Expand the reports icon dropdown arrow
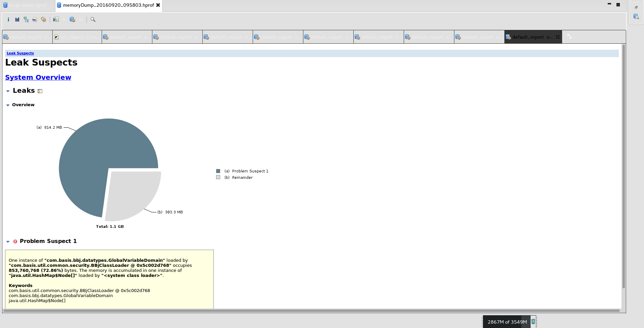Viewport: 644px width, 328px height. (x=64, y=19)
